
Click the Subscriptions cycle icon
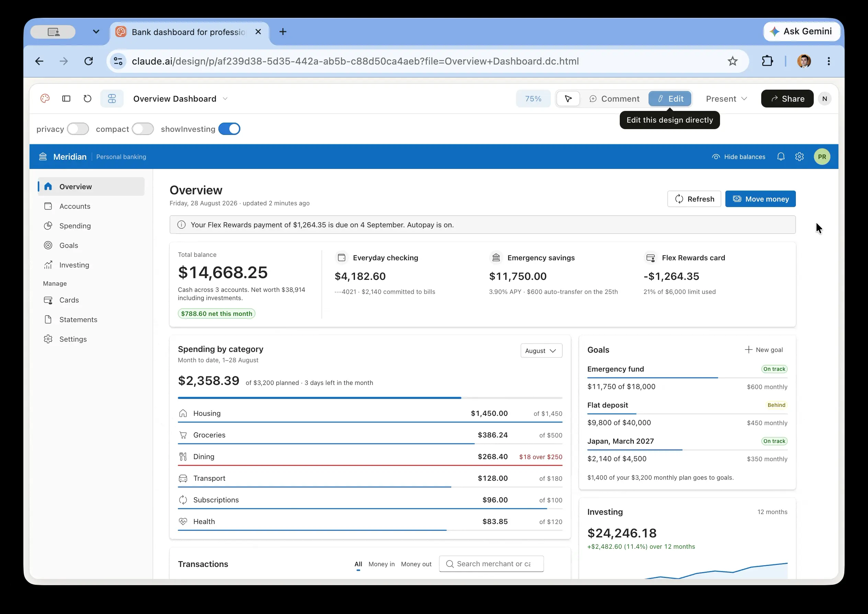[x=183, y=500]
